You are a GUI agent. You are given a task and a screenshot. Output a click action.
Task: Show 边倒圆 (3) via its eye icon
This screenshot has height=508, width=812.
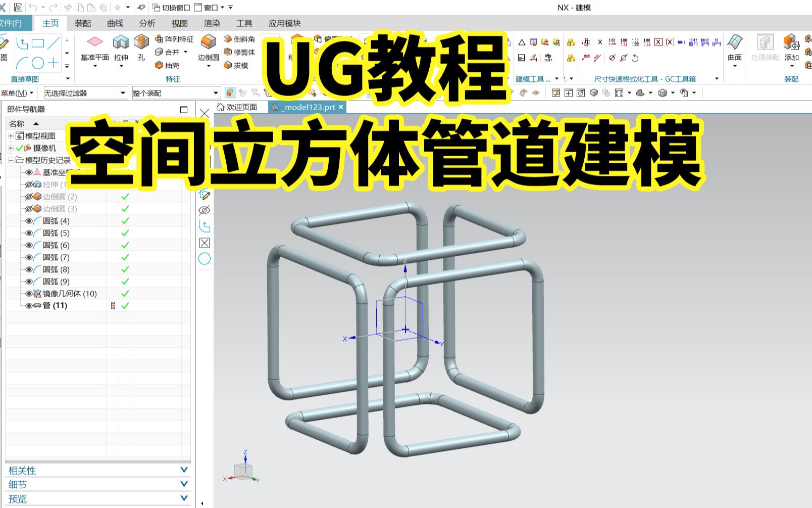(29, 209)
